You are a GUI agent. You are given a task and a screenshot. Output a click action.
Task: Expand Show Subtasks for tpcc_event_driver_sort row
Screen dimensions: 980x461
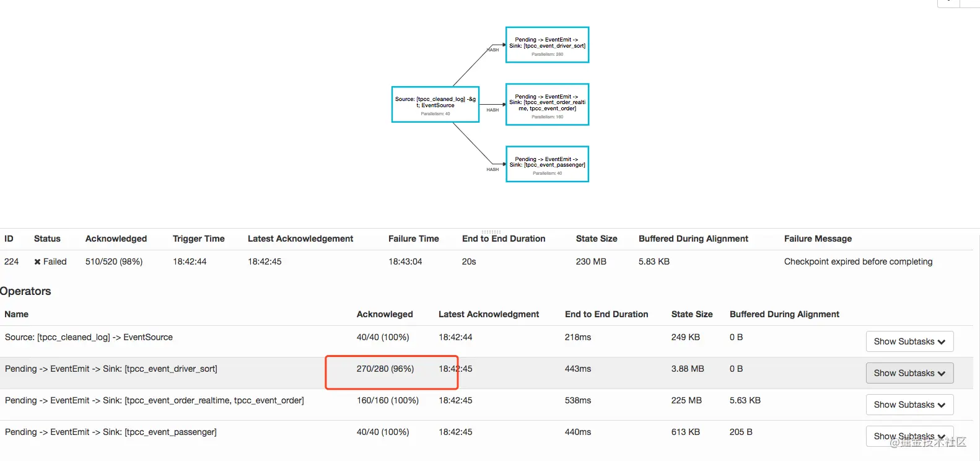pyautogui.click(x=909, y=373)
